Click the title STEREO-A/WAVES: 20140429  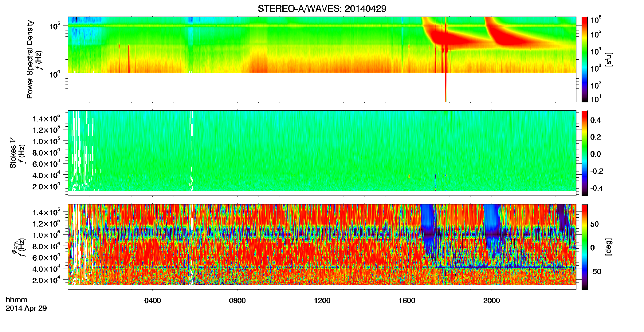pos(322,9)
